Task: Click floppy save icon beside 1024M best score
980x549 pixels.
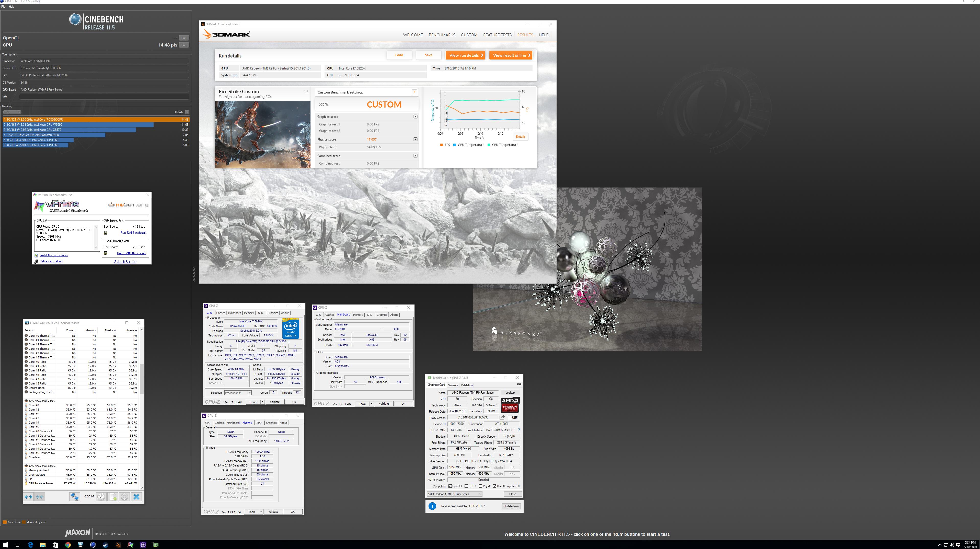Action: click(106, 253)
